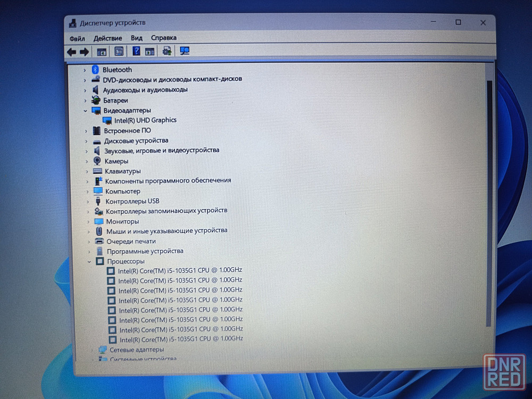The height and width of the screenshot is (399, 532).
Task: Click the firmware chip icon for Встроенное ПО
Action: click(97, 131)
